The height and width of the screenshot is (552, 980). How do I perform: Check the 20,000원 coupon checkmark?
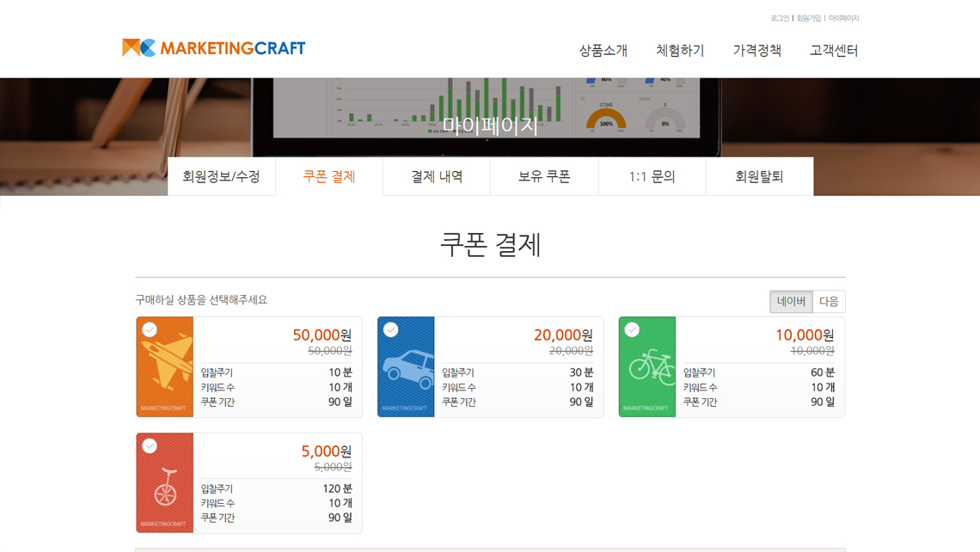391,330
